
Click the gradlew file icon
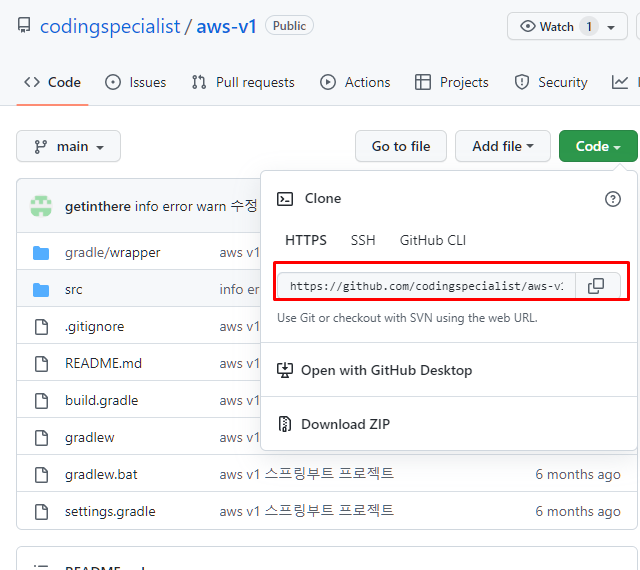(41, 438)
